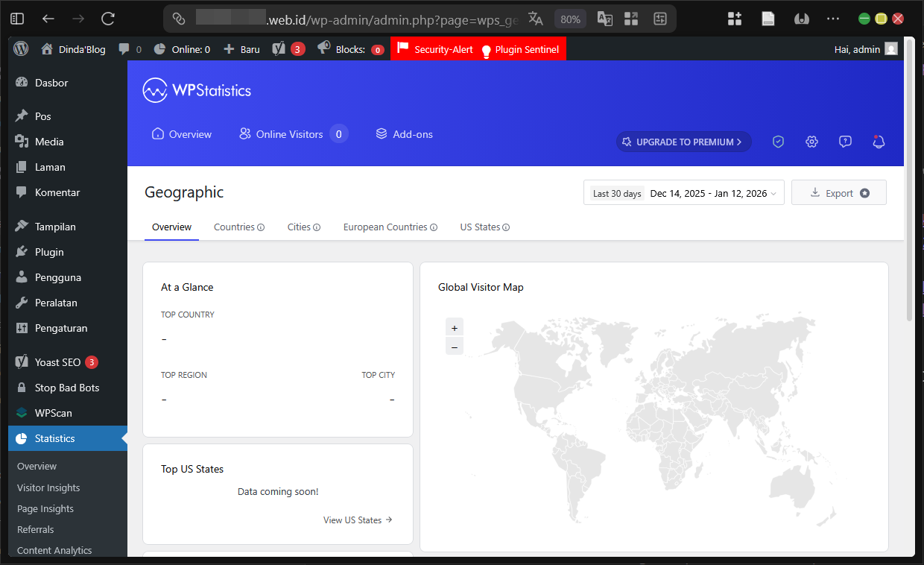Click the 80% browser zoom control
This screenshot has height=565, width=924.
click(570, 19)
